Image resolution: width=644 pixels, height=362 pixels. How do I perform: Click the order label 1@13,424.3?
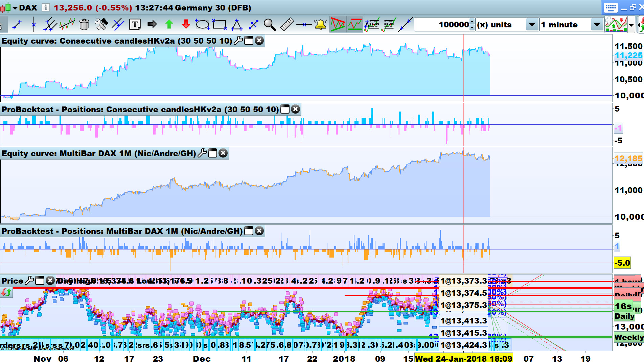(463, 345)
